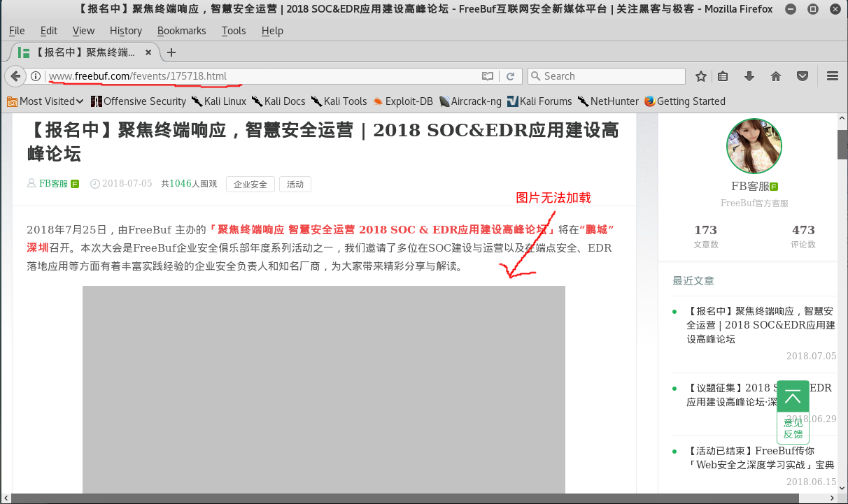Toggle Reader View icon in address bar
848x504 pixels.
[488, 76]
